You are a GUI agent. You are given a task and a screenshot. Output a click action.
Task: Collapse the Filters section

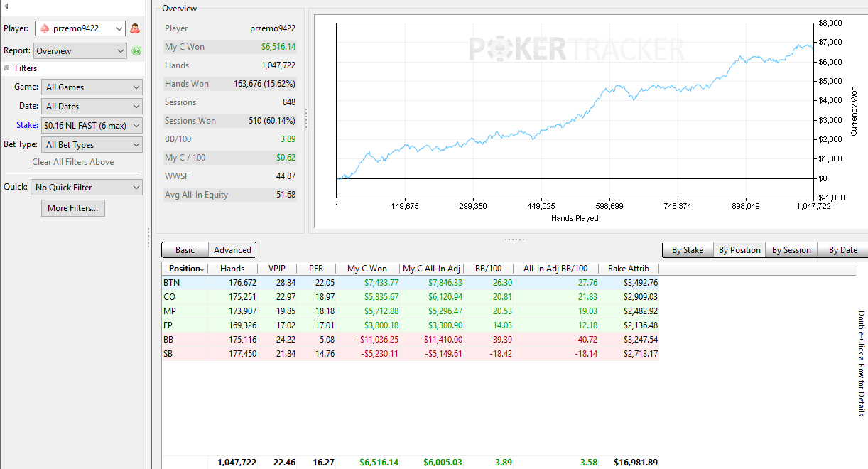[7, 68]
